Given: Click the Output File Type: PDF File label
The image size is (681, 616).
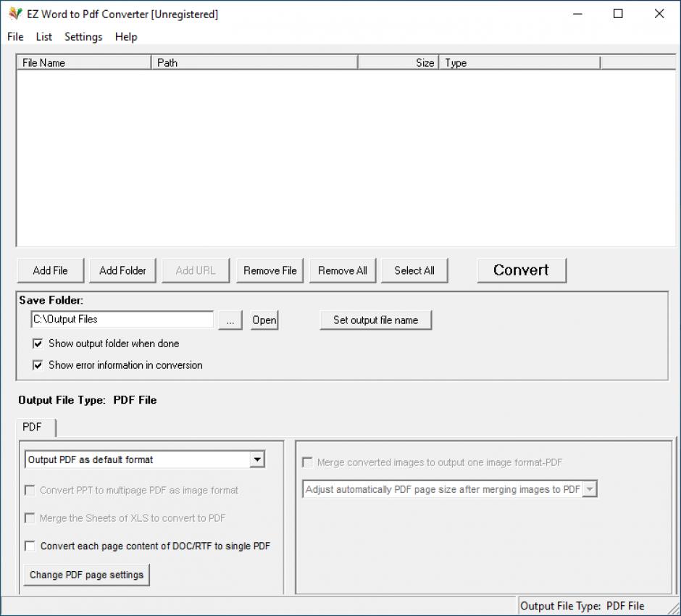Looking at the screenshot, I should point(87,400).
